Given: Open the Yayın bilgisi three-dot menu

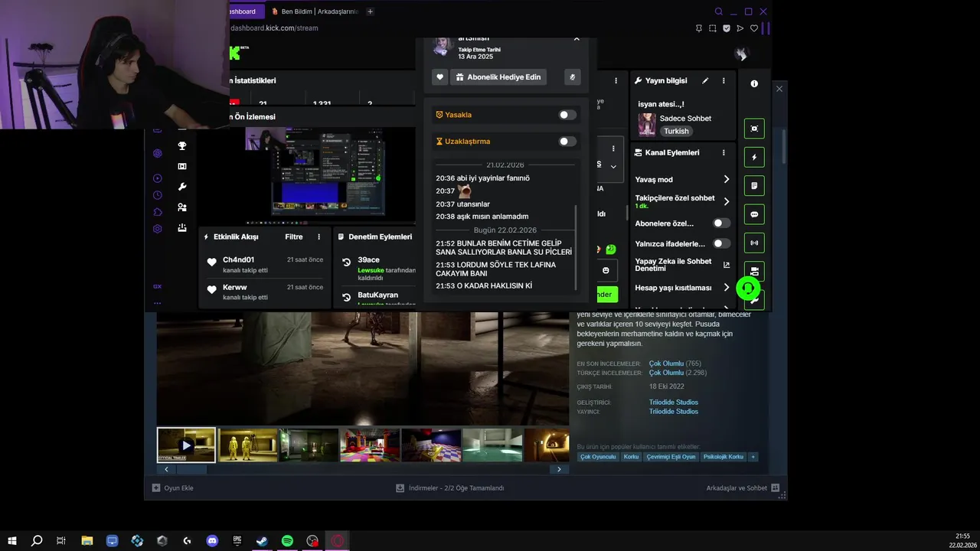Looking at the screenshot, I should (724, 80).
